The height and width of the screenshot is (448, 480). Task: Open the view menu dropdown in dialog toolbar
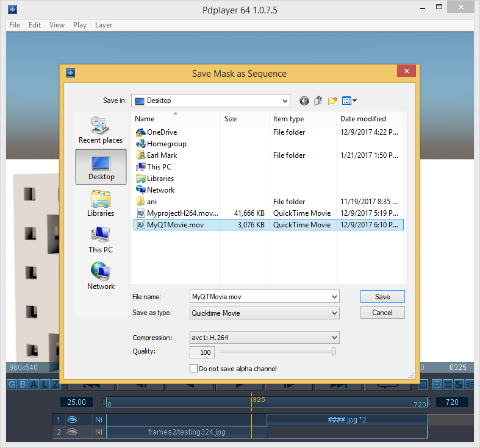(354, 101)
